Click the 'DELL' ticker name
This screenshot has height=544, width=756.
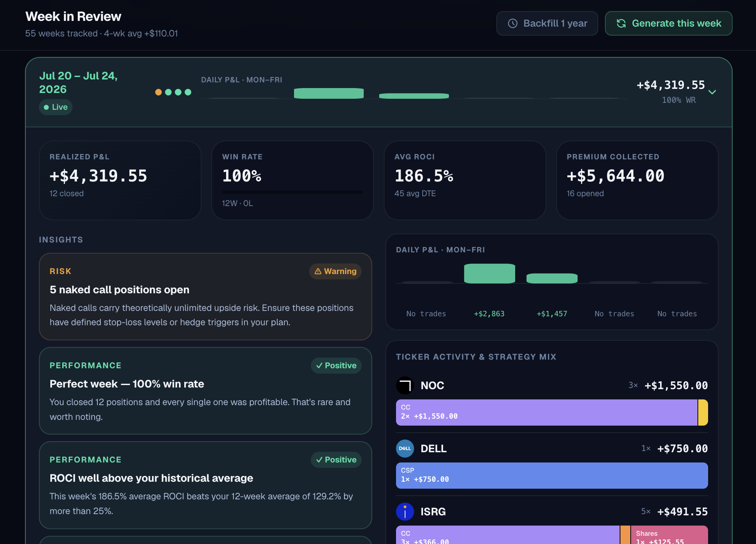pos(434,449)
